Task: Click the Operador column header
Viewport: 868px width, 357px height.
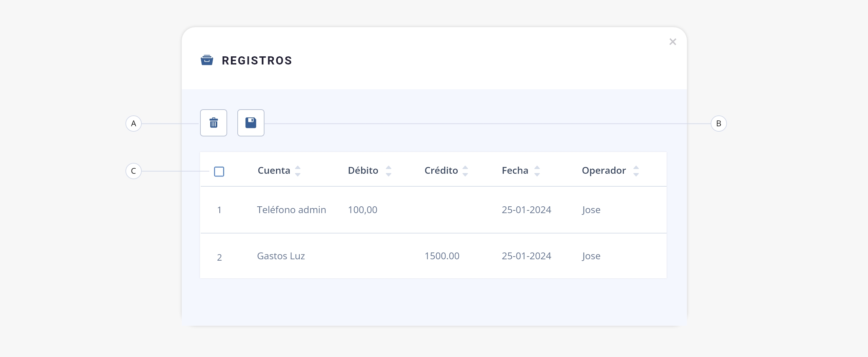Action: 604,171
